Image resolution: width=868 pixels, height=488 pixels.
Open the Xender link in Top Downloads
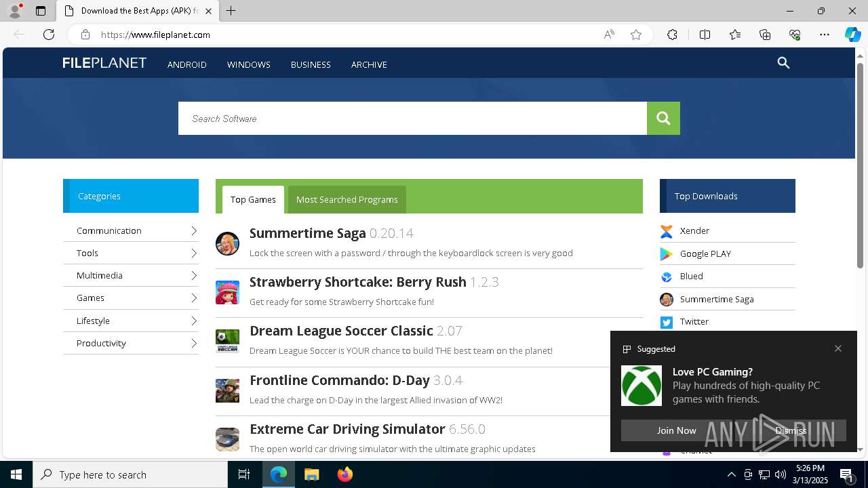click(x=694, y=231)
